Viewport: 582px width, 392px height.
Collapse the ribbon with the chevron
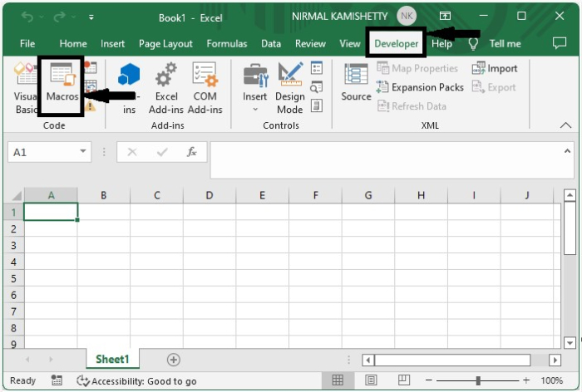point(565,125)
